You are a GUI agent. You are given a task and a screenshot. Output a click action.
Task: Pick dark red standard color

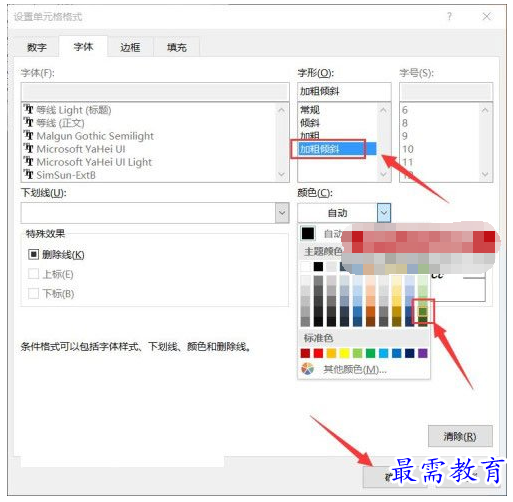click(305, 353)
